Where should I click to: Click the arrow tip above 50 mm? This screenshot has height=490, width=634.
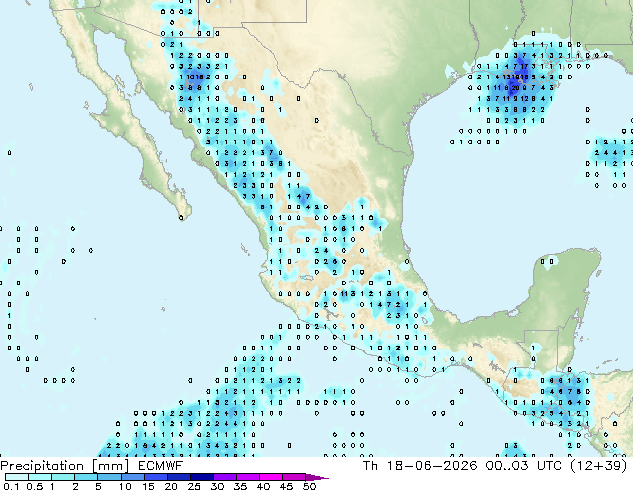click(317, 477)
